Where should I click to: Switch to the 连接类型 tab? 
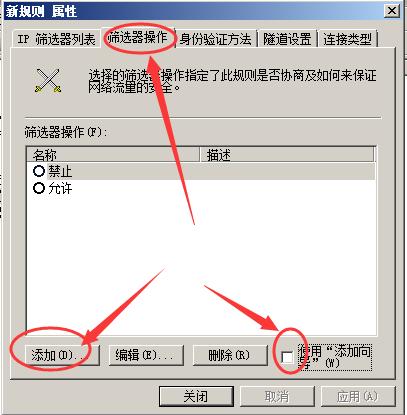(347, 39)
